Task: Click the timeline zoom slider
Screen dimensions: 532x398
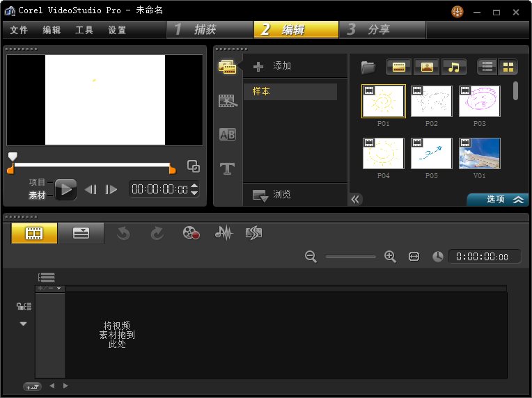Action: coord(350,257)
